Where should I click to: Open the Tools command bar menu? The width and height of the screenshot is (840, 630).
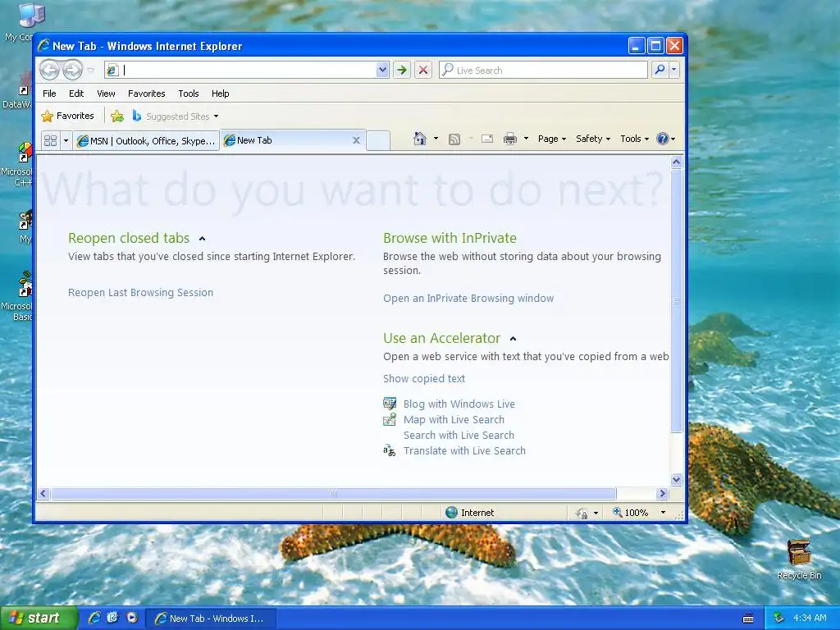pyautogui.click(x=634, y=139)
